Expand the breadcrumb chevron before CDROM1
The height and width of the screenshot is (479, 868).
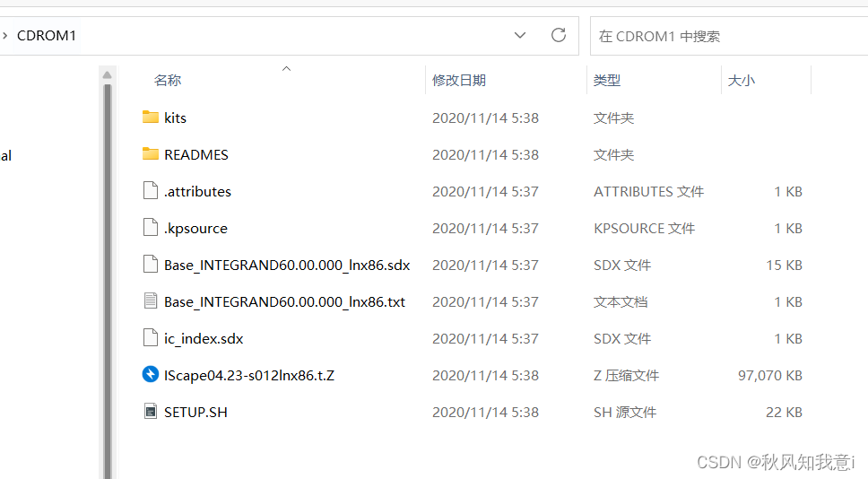pyautogui.click(x=5, y=36)
